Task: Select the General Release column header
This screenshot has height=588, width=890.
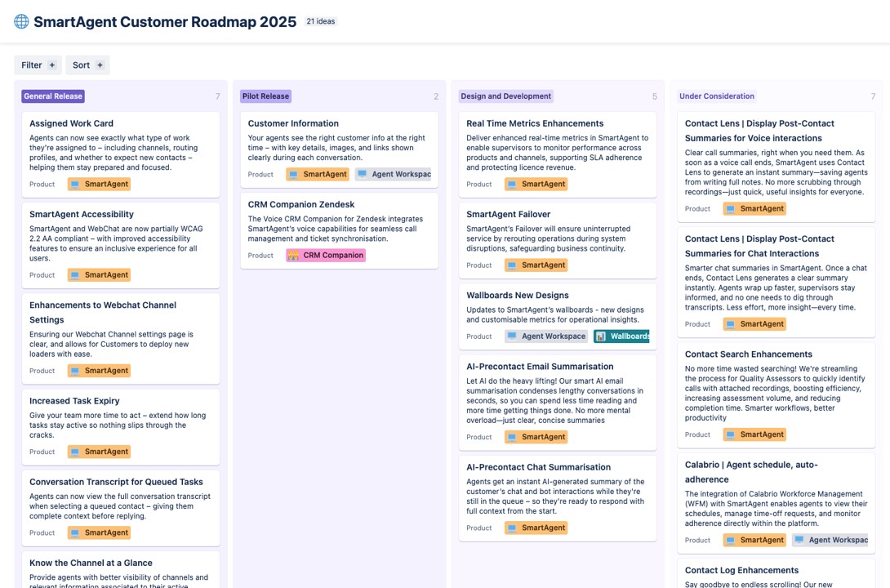Action: pos(53,96)
